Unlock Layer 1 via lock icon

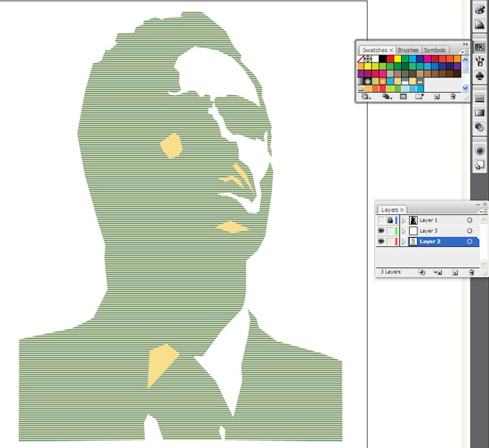click(390, 221)
